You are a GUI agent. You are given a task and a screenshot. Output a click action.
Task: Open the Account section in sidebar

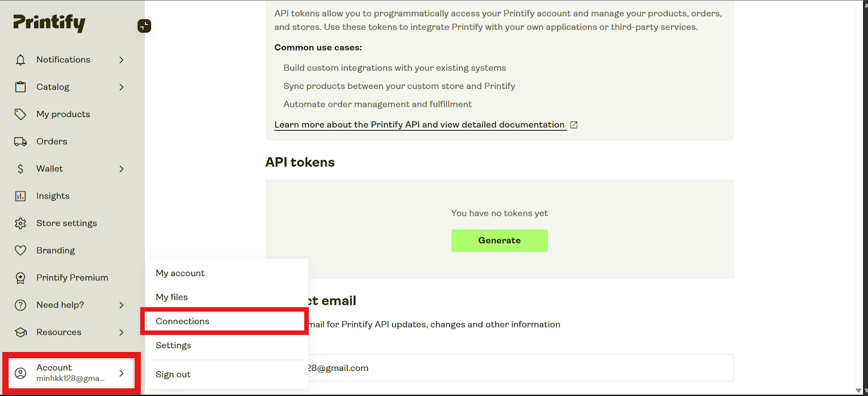(x=71, y=373)
